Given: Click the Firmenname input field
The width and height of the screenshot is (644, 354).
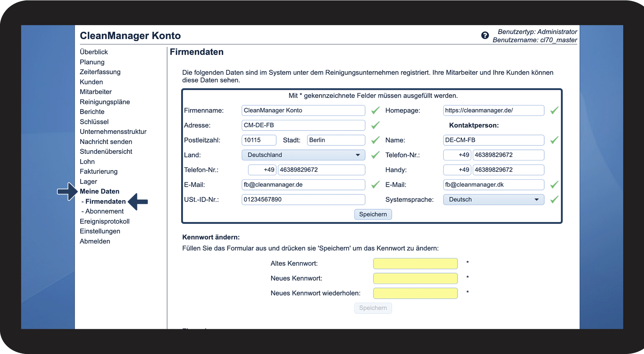Looking at the screenshot, I should [x=303, y=110].
